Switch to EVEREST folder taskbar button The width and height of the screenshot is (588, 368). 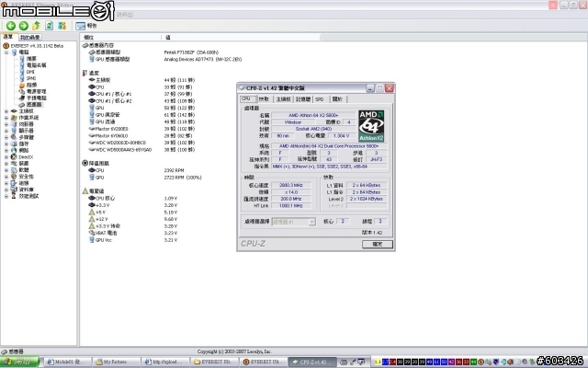pyautogui.click(x=214, y=362)
